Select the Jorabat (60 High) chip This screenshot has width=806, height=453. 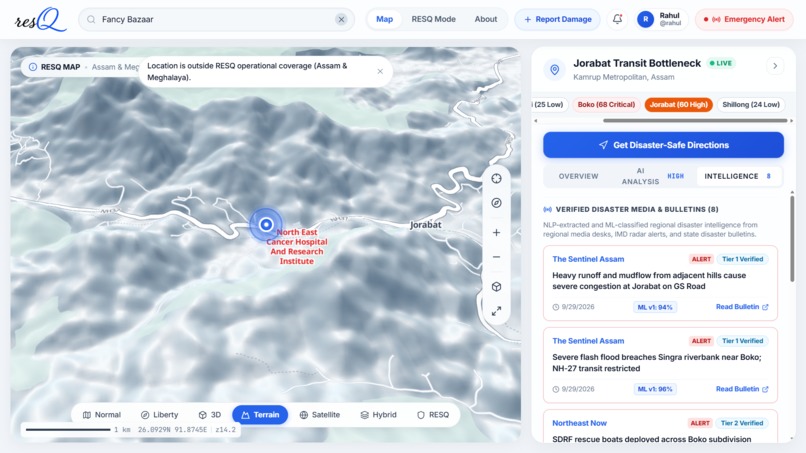tap(679, 104)
